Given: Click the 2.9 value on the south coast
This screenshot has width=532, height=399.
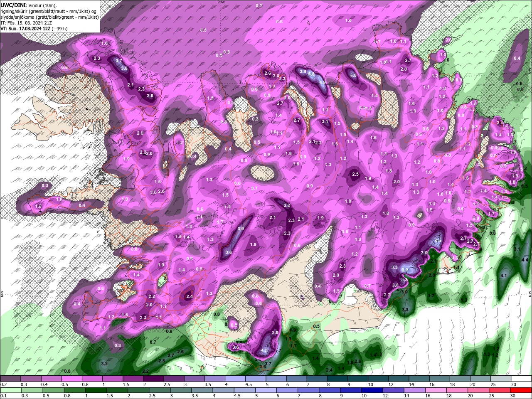Looking at the screenshot, I should (x=275, y=333).
